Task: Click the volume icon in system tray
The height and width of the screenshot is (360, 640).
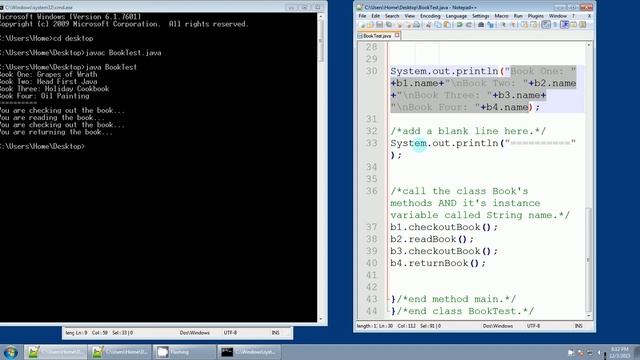Action: pyautogui.click(x=599, y=352)
